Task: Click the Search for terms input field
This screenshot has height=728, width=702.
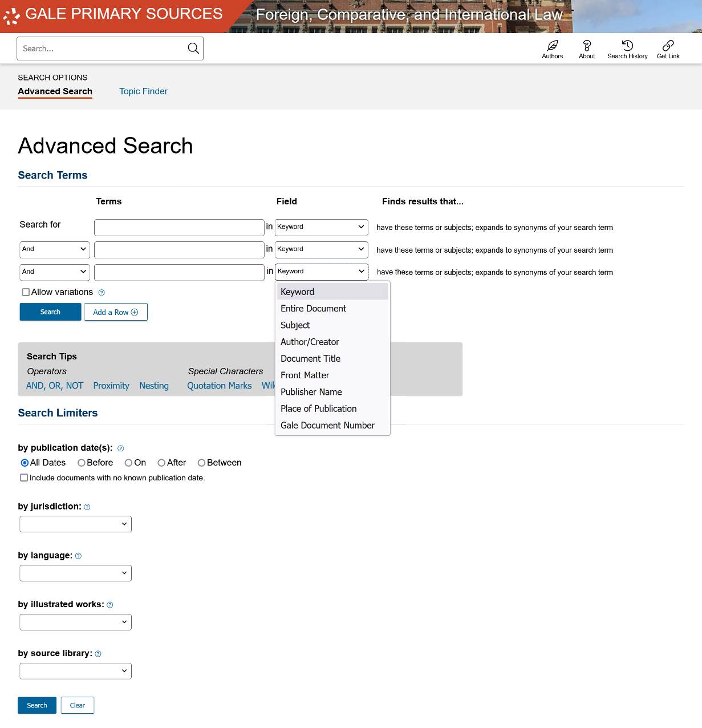Action: pyautogui.click(x=179, y=227)
